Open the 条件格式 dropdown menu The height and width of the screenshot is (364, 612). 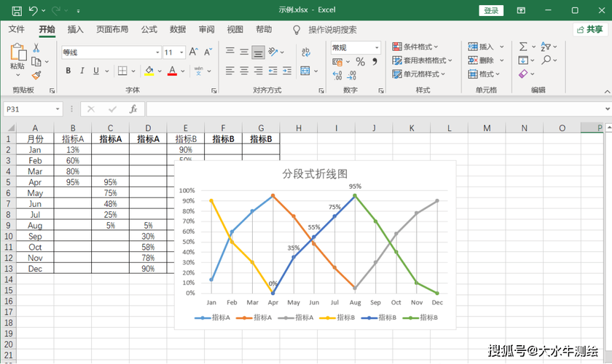(x=423, y=47)
